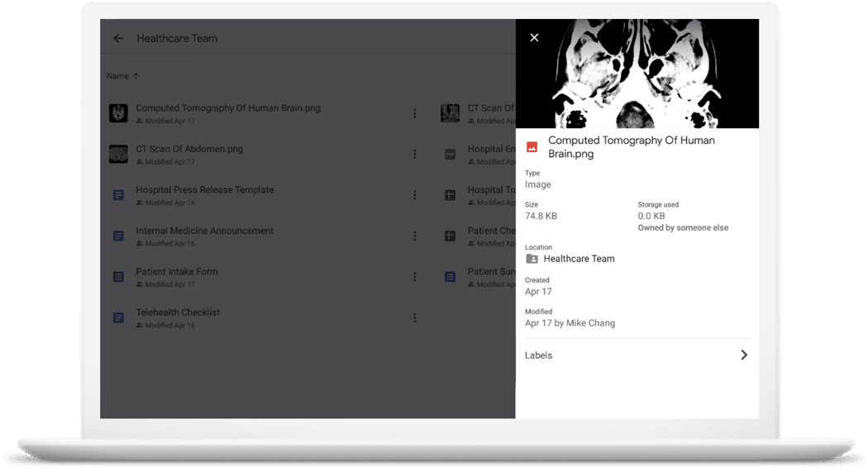Expand the Labels section chevron

point(744,355)
